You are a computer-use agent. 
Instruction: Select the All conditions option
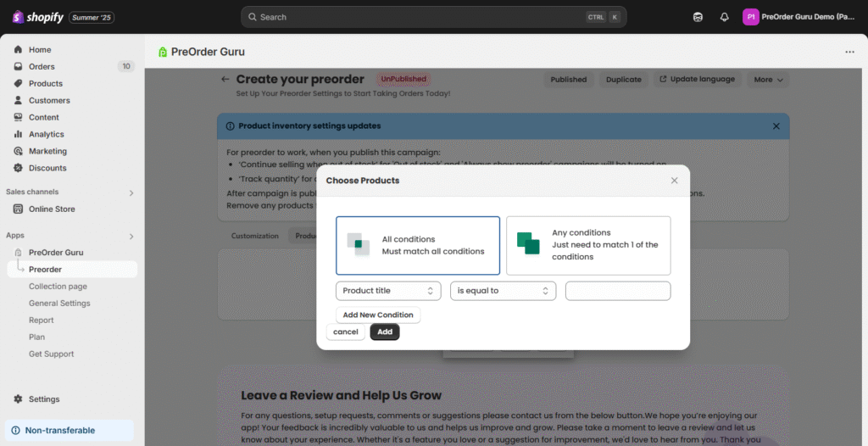click(x=418, y=245)
